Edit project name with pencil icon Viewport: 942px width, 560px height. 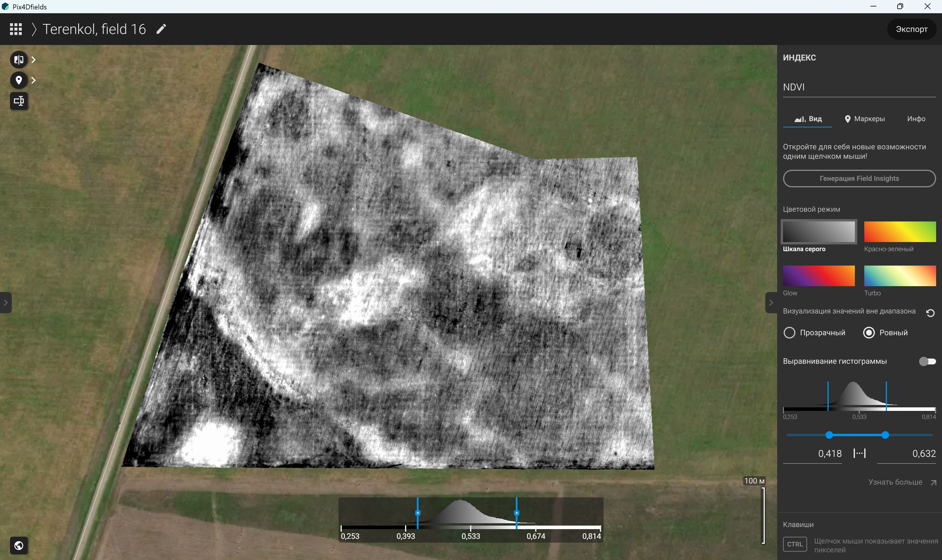[161, 29]
